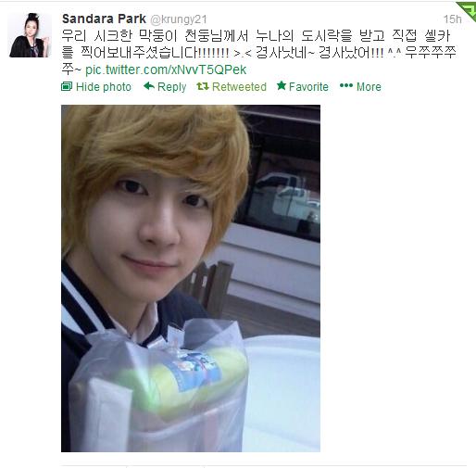Viewport: 476px width, 468px height.
Task: Enlarge the embedded selfie photo
Action: pos(191,278)
